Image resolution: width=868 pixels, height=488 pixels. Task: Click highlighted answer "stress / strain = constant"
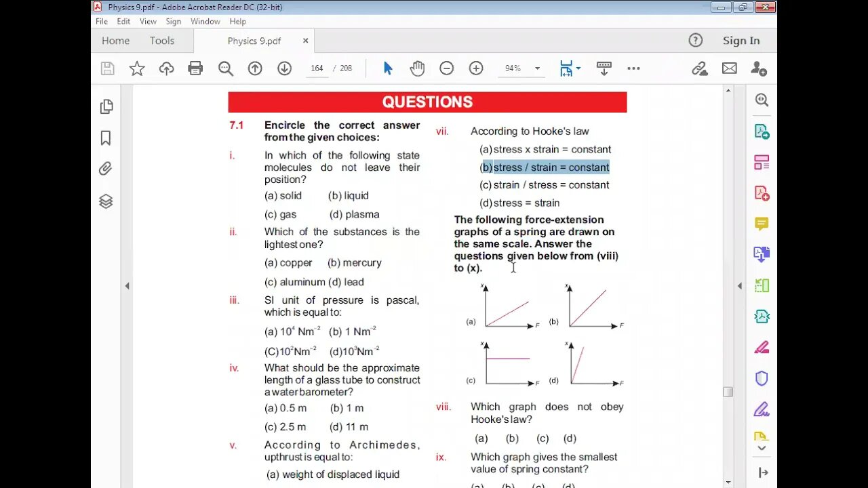[551, 167]
